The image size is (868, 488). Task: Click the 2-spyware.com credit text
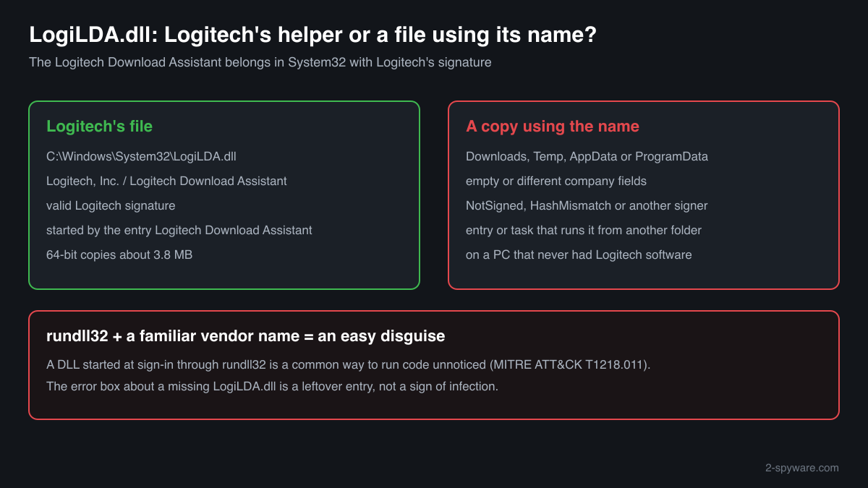click(x=802, y=468)
